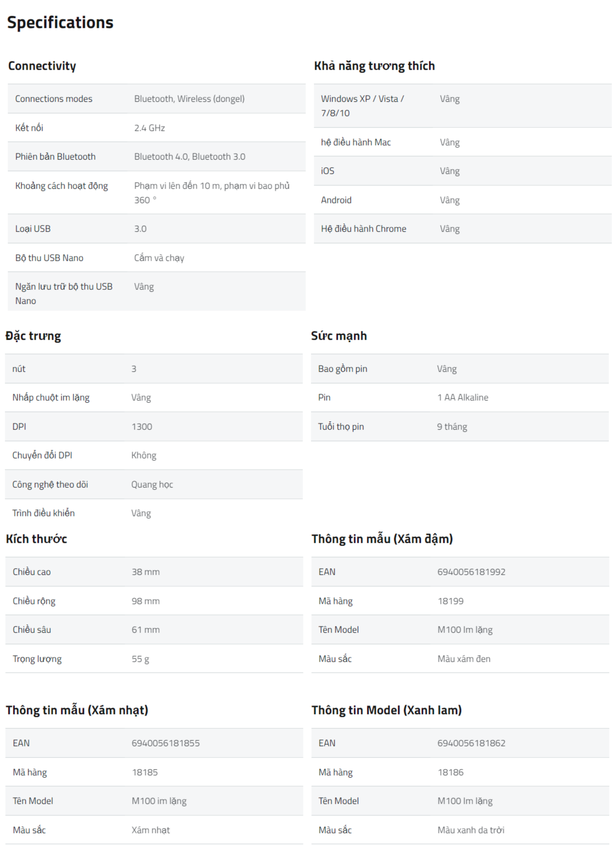Click the Bluetooth, Wireless (dongel) value
Image resolution: width=616 pixels, height=858 pixels.
click(x=189, y=99)
